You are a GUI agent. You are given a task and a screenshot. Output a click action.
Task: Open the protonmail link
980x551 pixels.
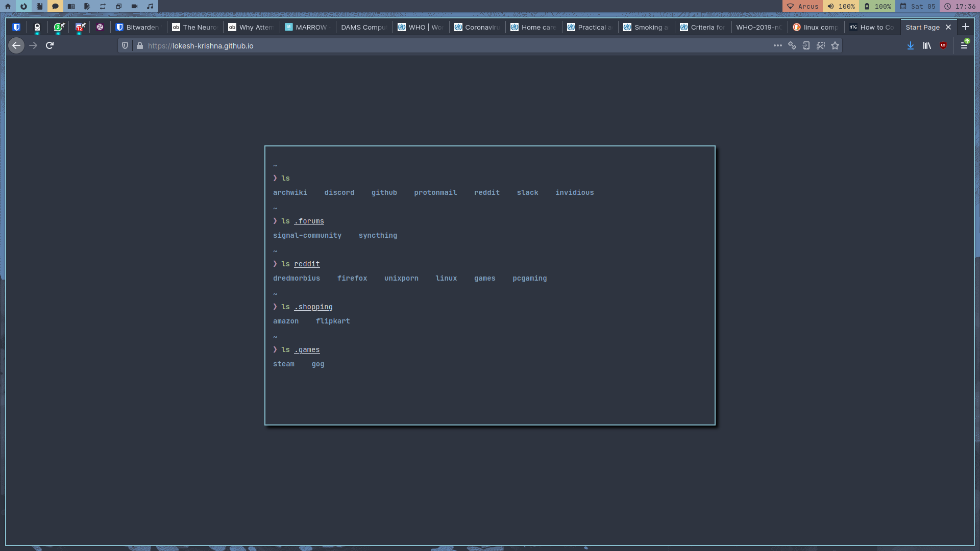click(435, 193)
